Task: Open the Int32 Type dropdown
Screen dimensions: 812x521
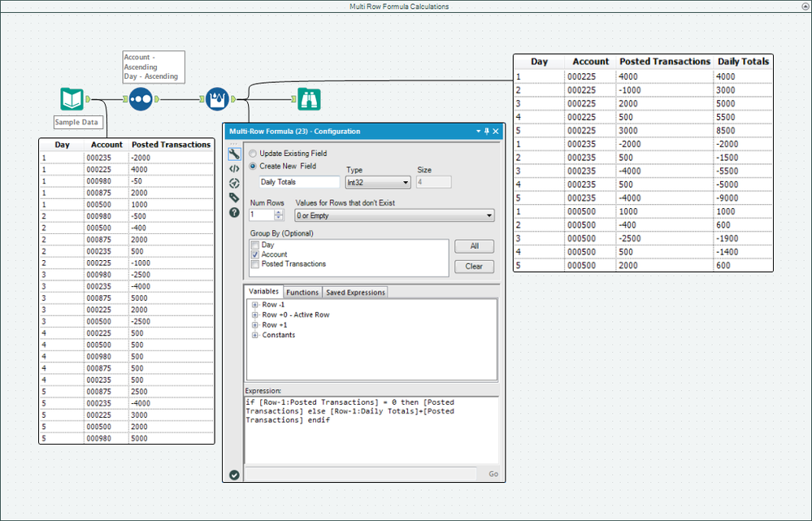Action: coord(377,183)
